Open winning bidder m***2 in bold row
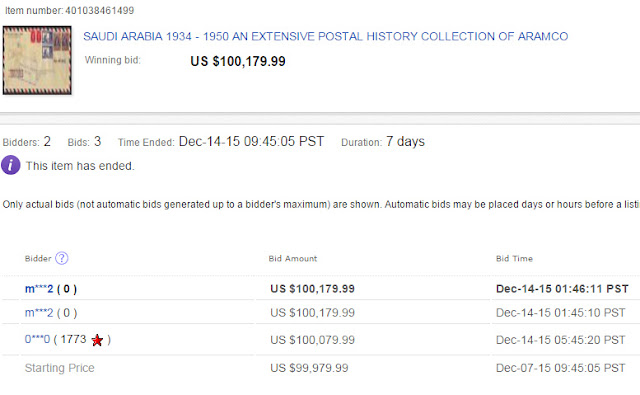 tap(39, 289)
